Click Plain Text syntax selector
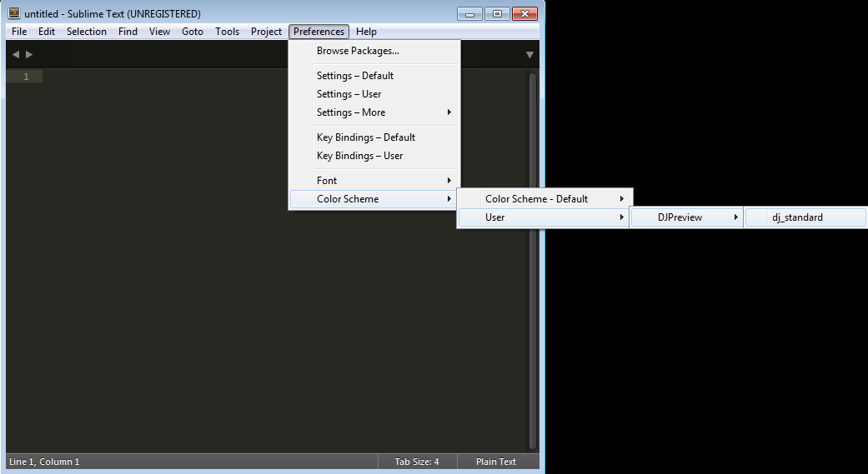This screenshot has width=868, height=474. pos(496,462)
